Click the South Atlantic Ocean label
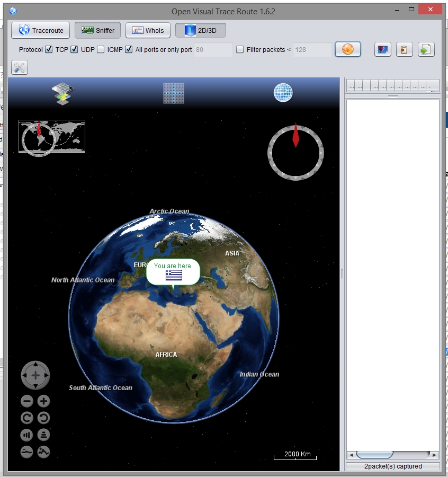Viewport: 448px width, 477px height. tap(101, 387)
